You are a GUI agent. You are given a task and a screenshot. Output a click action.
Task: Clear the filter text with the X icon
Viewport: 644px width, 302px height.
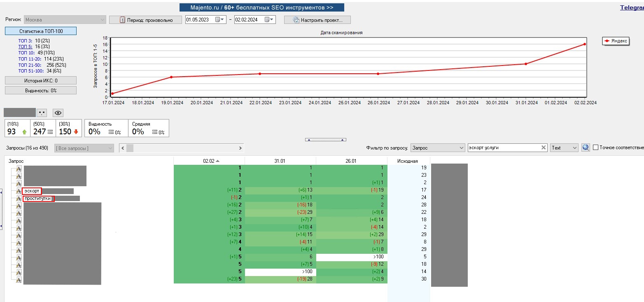click(544, 147)
